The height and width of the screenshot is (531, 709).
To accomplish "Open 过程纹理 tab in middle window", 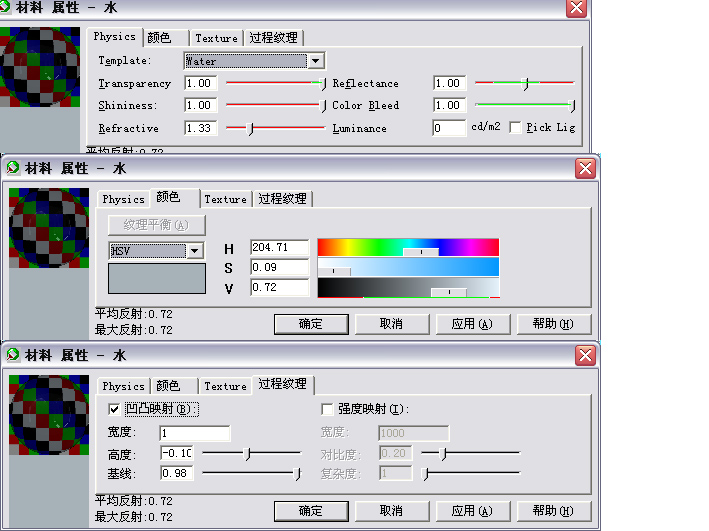I will (x=283, y=199).
